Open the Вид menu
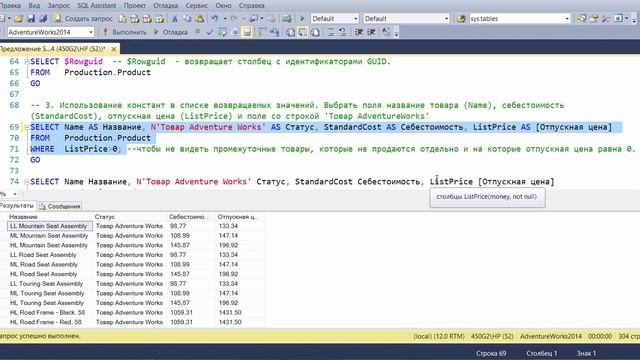 click(x=34, y=5)
